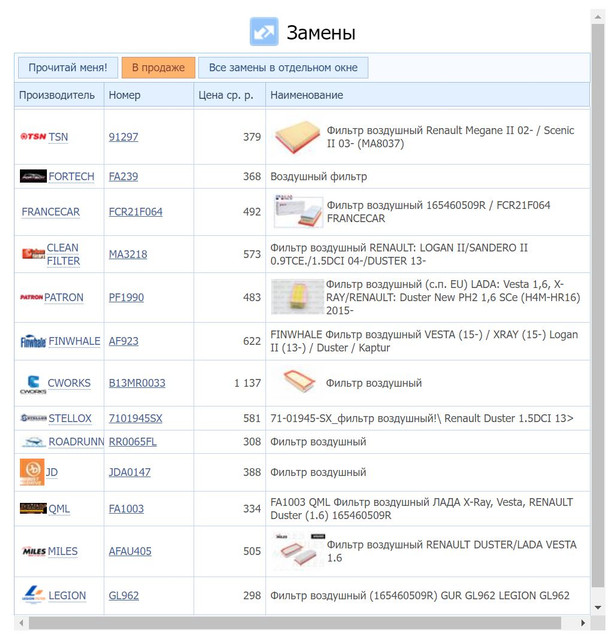View the TSN air filter thumbnail

click(297, 137)
